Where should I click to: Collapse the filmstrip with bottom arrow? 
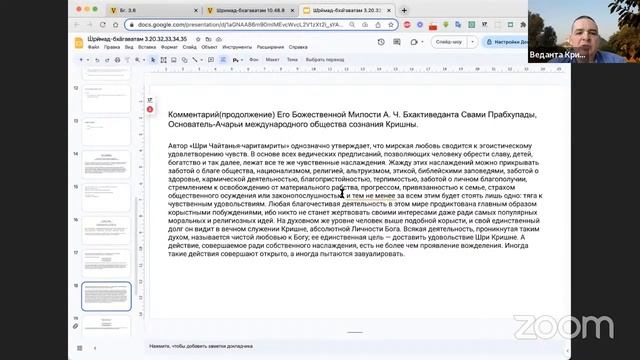pos(95,348)
